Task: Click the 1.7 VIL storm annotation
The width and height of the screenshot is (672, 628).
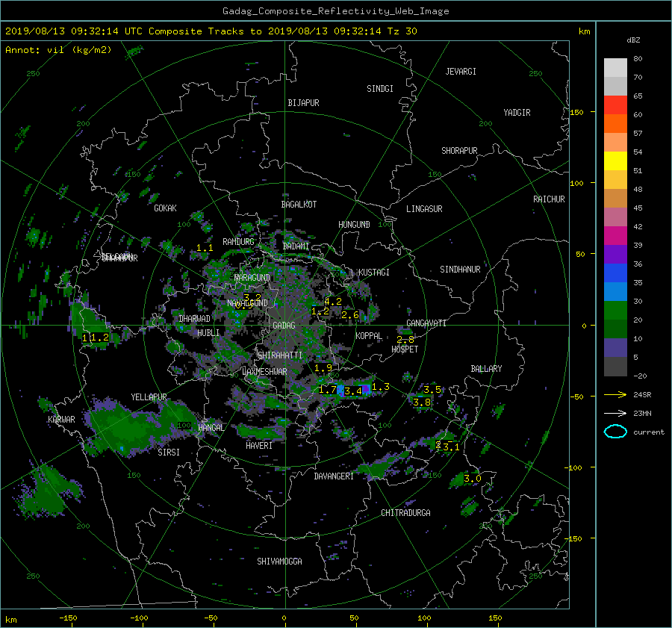Action: coord(328,390)
